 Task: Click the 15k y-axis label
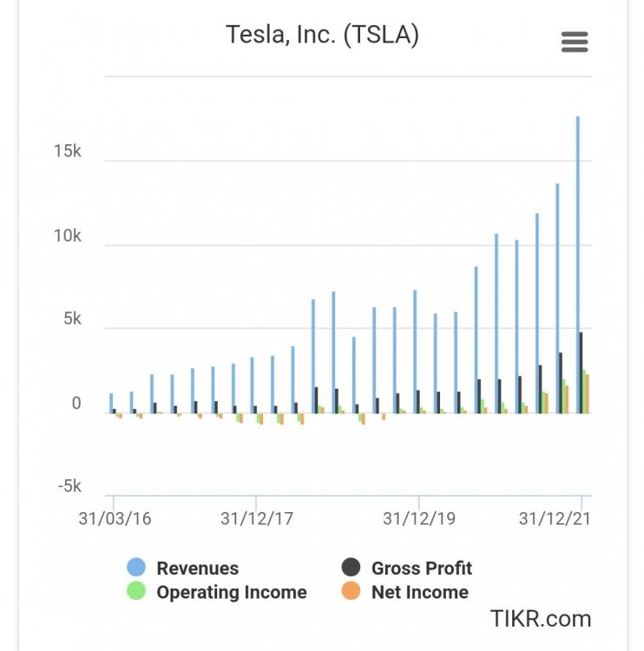click(x=67, y=152)
